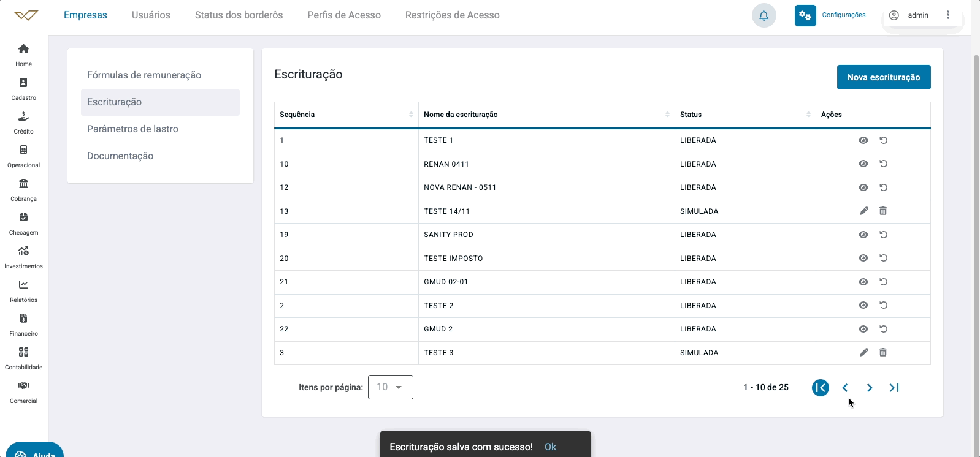Open the notifications bell

tap(764, 15)
